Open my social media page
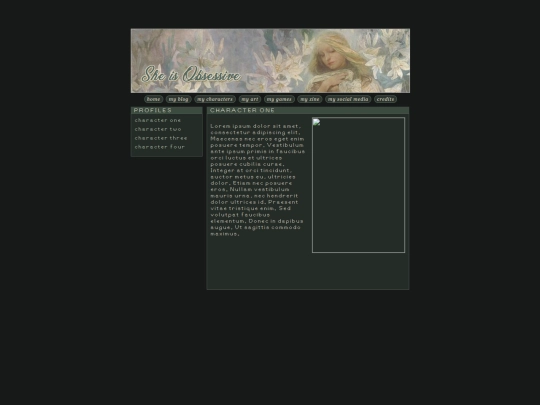Screen dimensions: 540x405 point(348,99)
